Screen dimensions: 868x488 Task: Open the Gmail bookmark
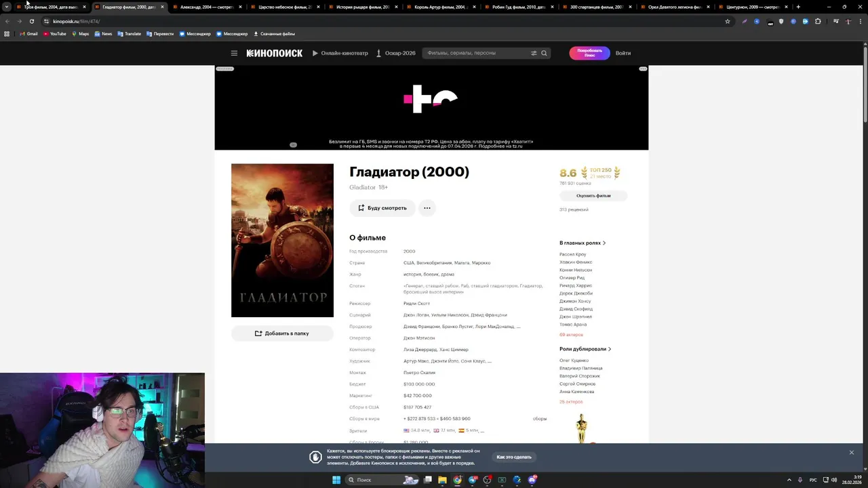[x=28, y=34]
